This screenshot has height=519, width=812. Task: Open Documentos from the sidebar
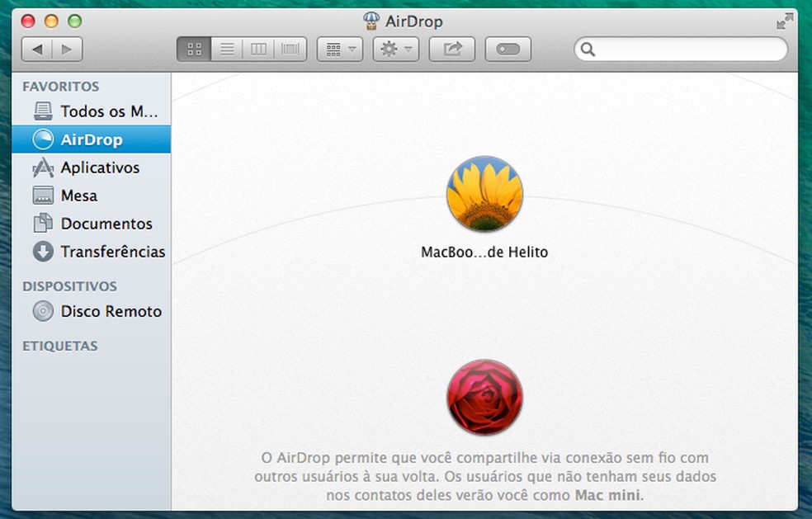[106, 224]
